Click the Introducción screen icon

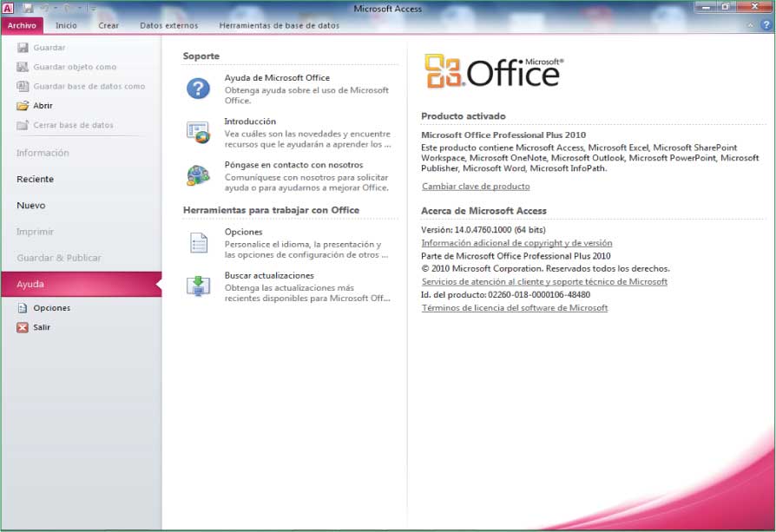tap(198, 132)
